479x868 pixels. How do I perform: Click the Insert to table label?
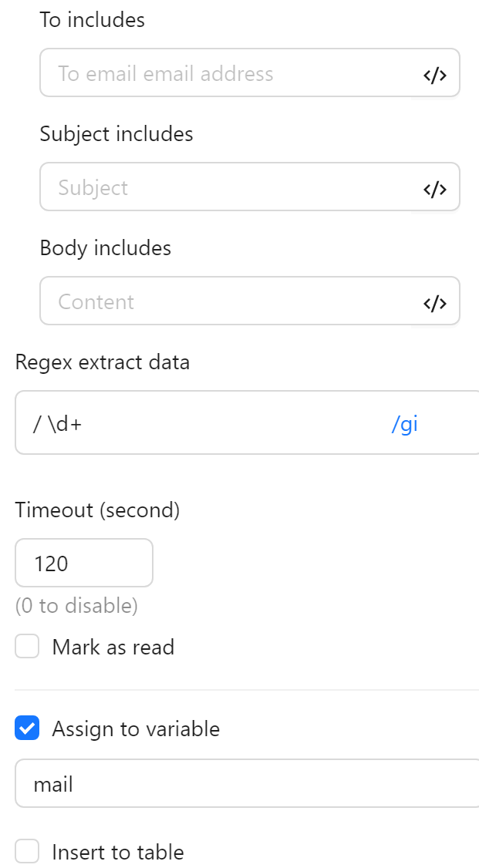pos(117,852)
